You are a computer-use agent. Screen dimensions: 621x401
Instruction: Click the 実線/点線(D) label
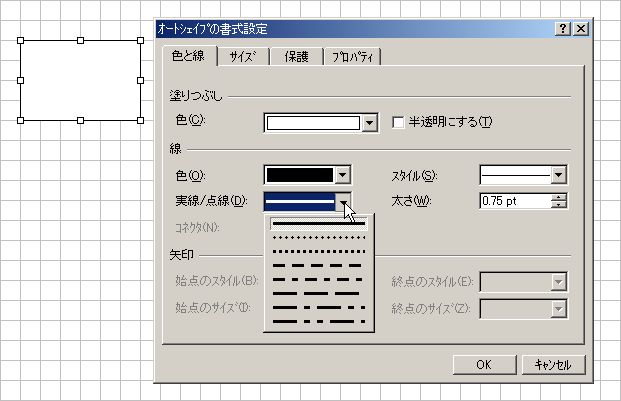pyautogui.click(x=211, y=201)
